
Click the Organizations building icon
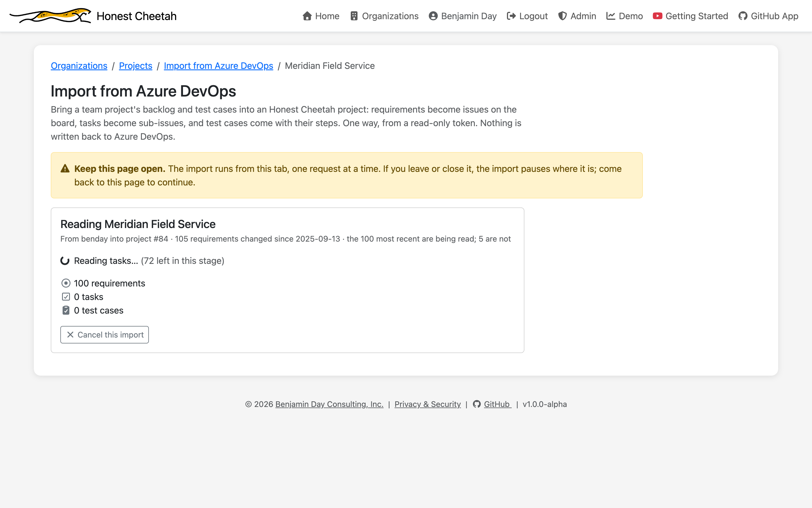point(354,16)
